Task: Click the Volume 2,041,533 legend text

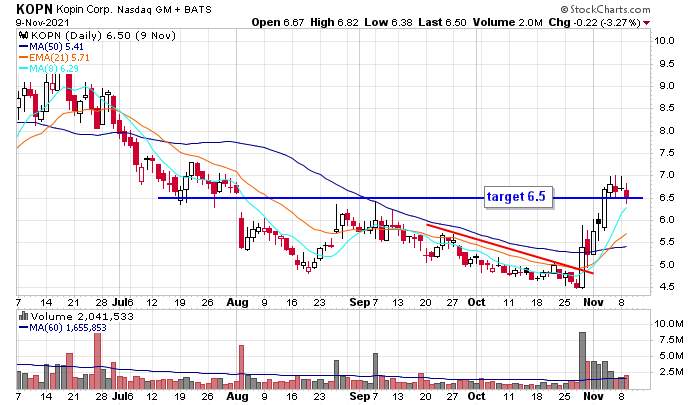Action: [x=82, y=317]
